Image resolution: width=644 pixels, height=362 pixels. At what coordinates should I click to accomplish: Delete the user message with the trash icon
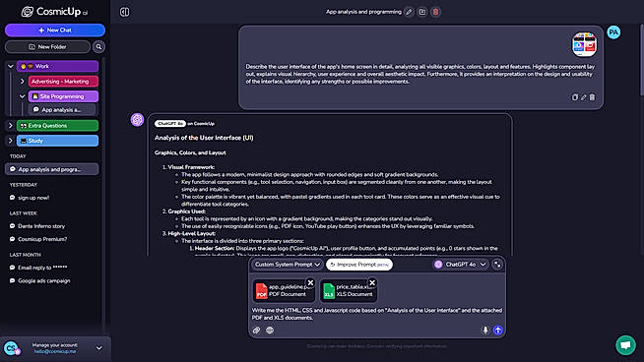point(592,97)
